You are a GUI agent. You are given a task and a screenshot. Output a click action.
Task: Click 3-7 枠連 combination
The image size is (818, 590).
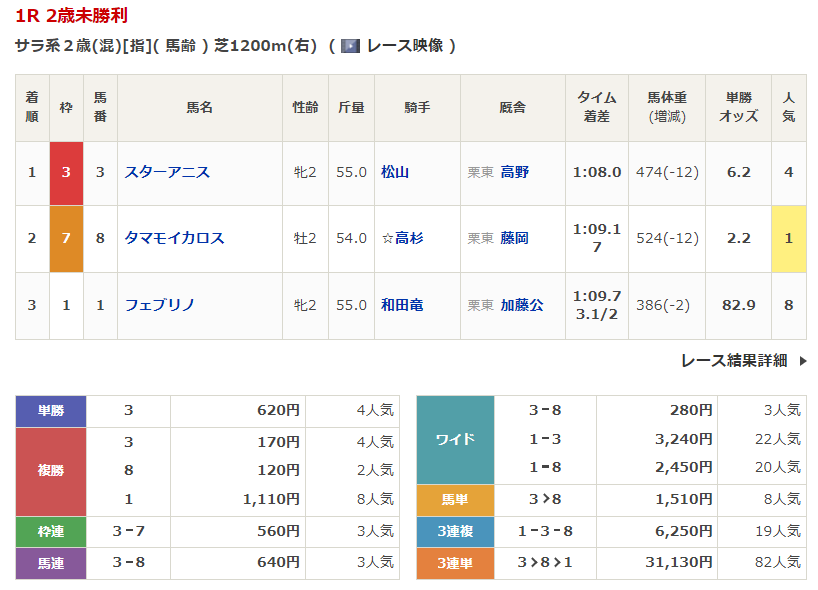[128, 531]
